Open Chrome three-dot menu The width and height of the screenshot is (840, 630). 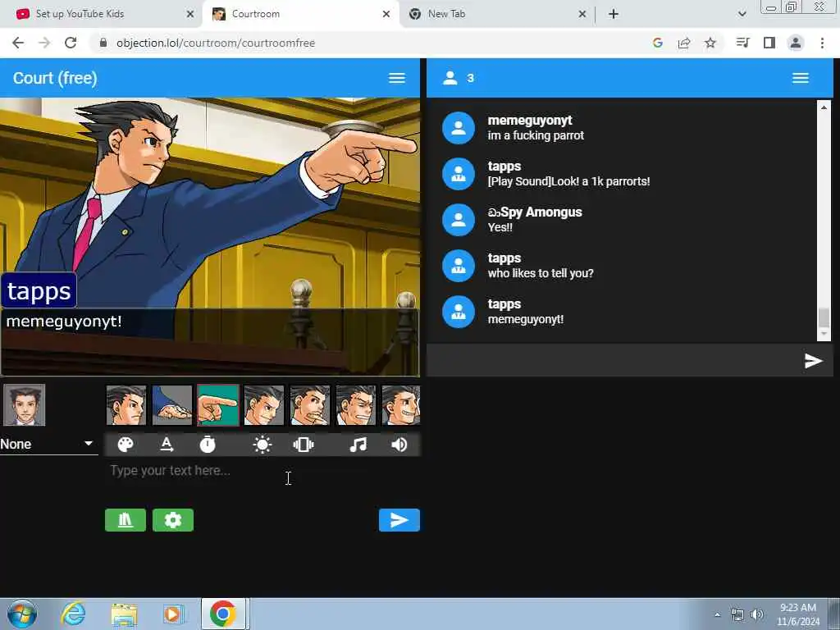click(822, 43)
